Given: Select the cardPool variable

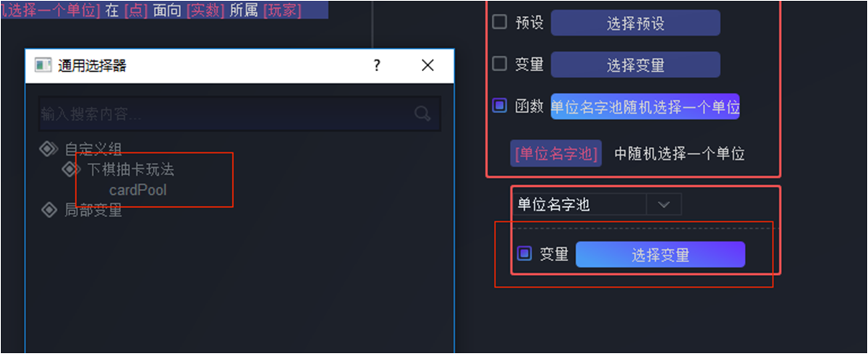Looking at the screenshot, I should pos(137,190).
